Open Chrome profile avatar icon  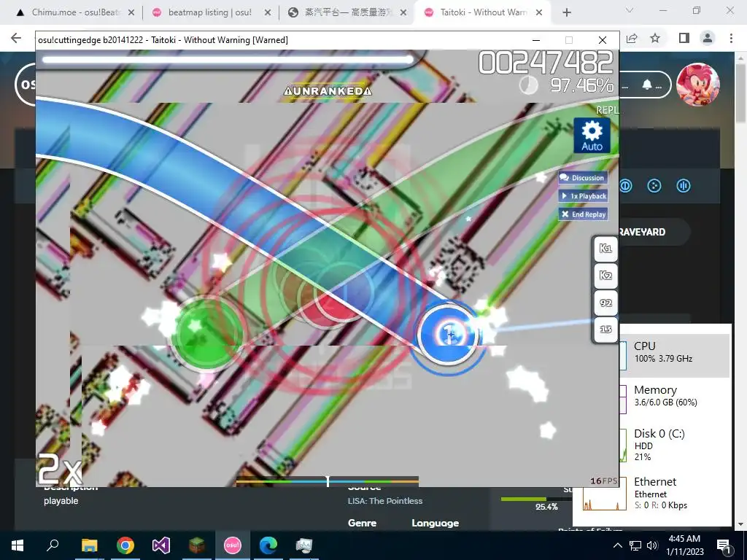(x=708, y=38)
